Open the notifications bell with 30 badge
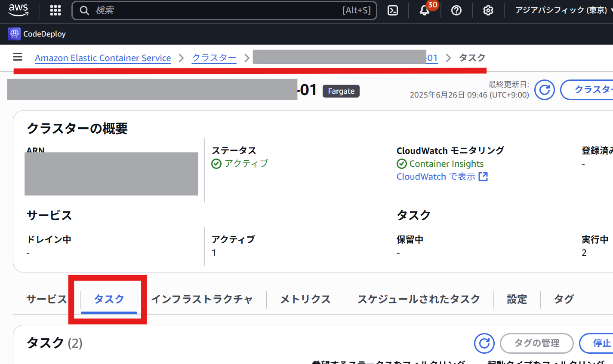 (425, 10)
